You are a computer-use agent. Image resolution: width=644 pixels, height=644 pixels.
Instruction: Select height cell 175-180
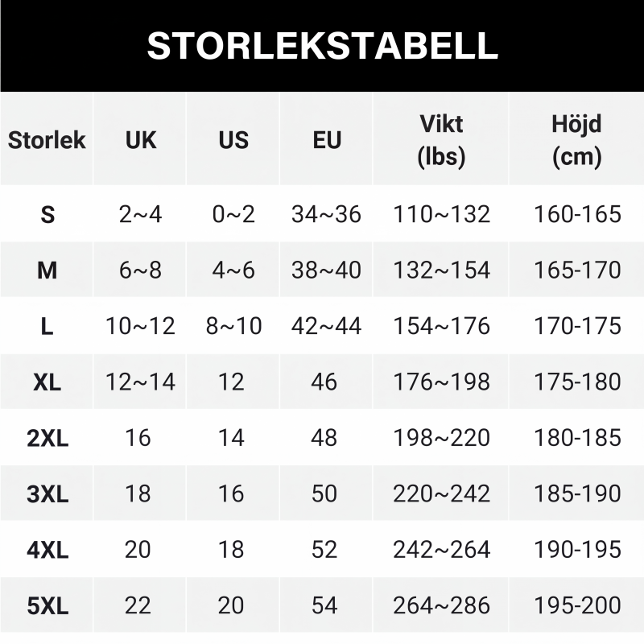click(x=577, y=382)
